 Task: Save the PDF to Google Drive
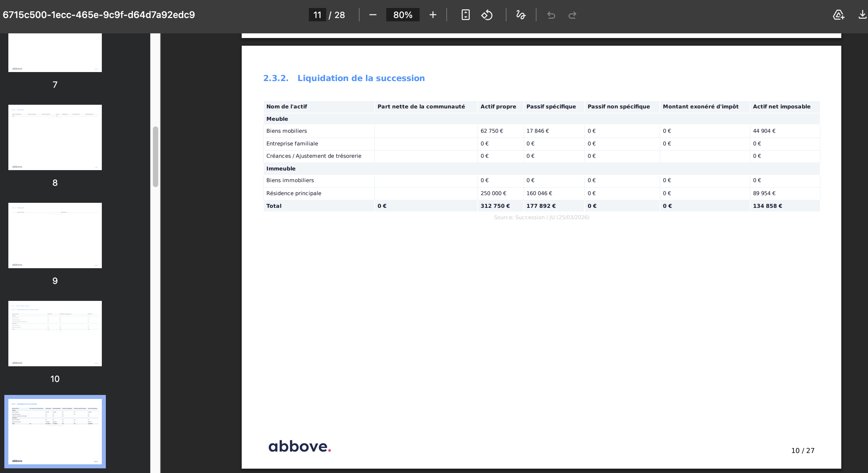[838, 15]
